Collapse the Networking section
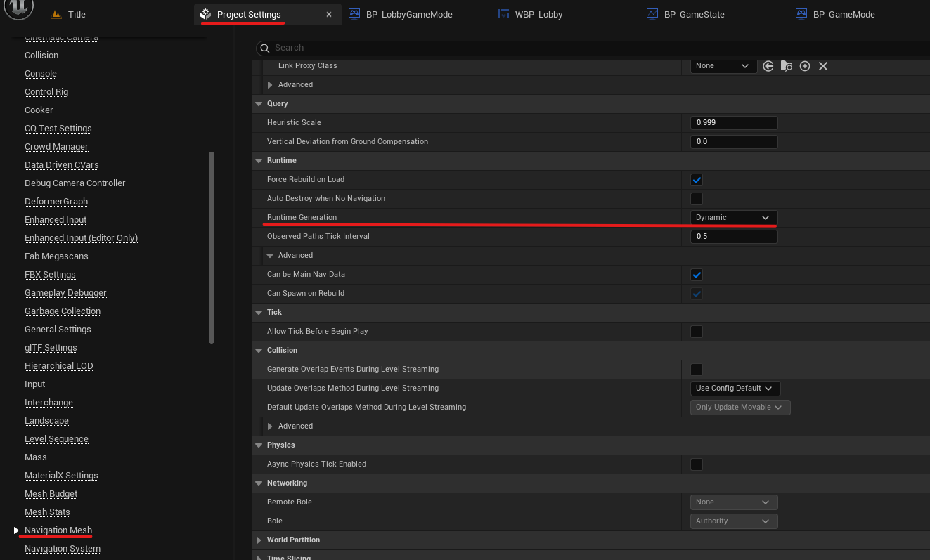930x560 pixels. click(x=258, y=483)
